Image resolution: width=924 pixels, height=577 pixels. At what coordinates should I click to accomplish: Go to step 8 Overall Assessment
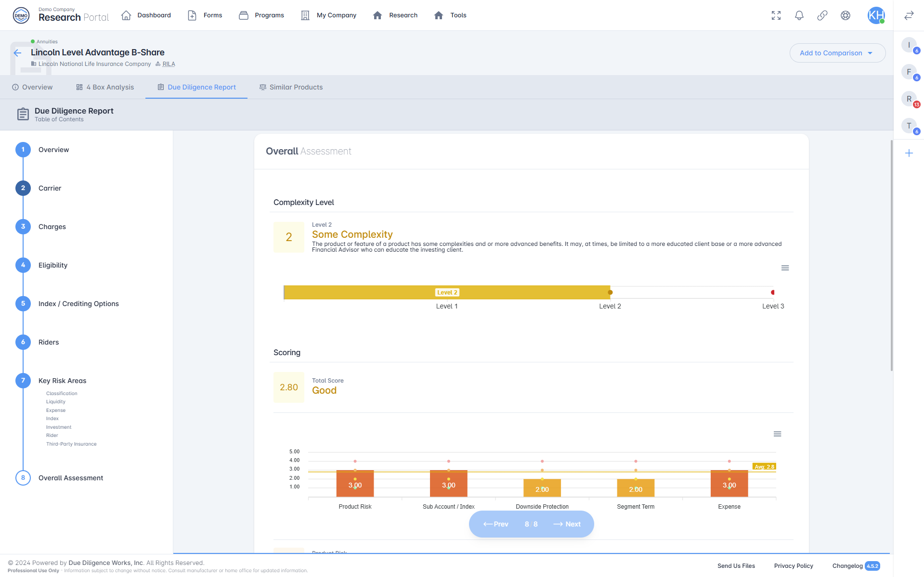[59, 478]
